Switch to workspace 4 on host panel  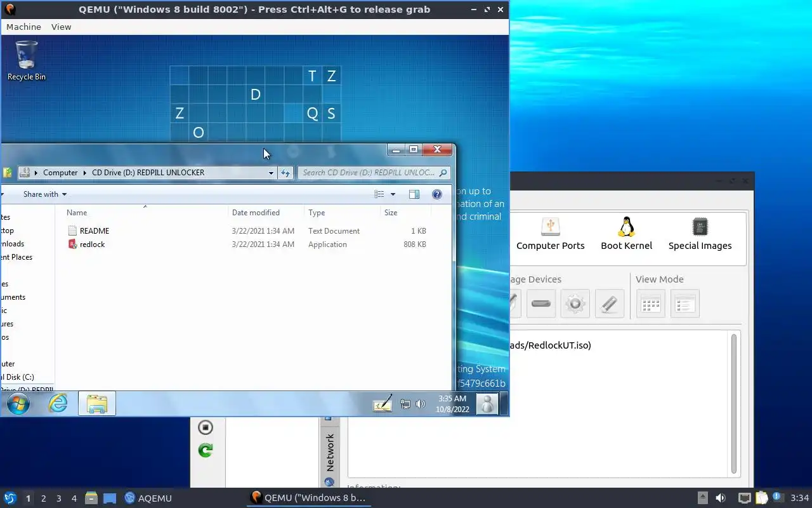tap(74, 498)
